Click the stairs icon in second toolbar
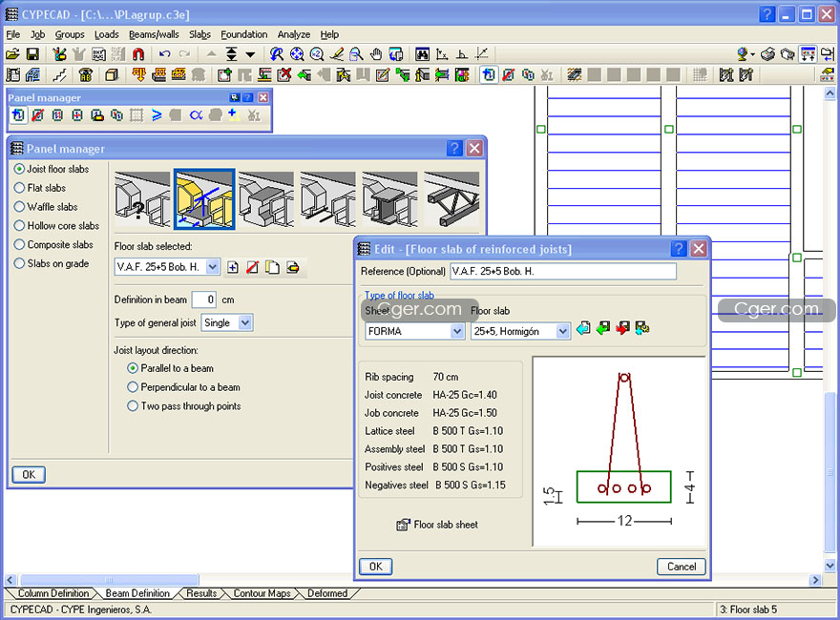This screenshot has width=840, height=620. click(60, 74)
